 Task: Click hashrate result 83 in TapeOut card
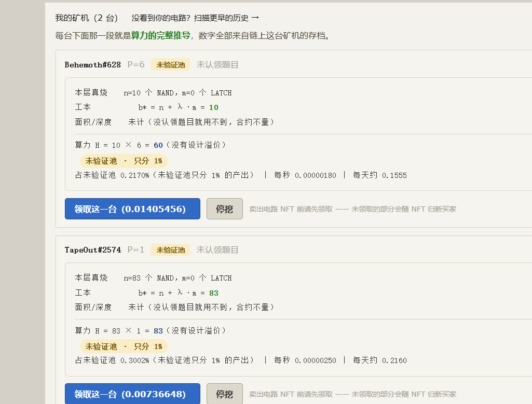pyautogui.click(x=158, y=331)
